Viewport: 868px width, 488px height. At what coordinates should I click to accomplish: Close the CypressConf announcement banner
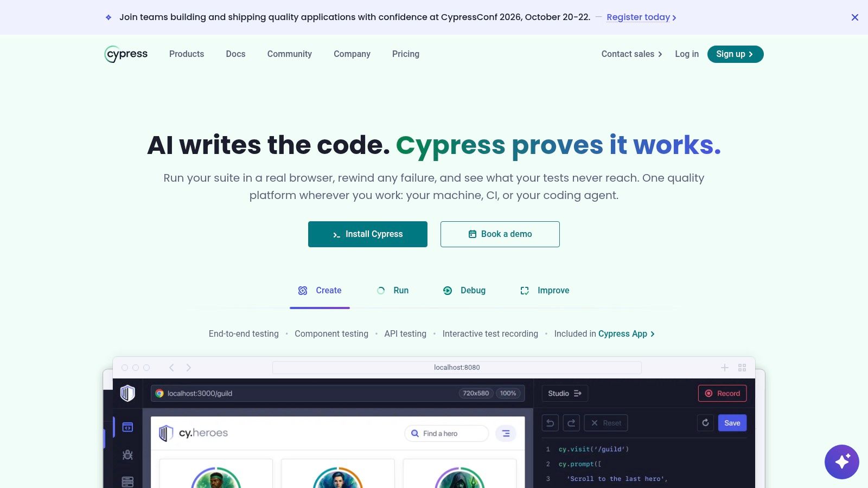click(855, 17)
